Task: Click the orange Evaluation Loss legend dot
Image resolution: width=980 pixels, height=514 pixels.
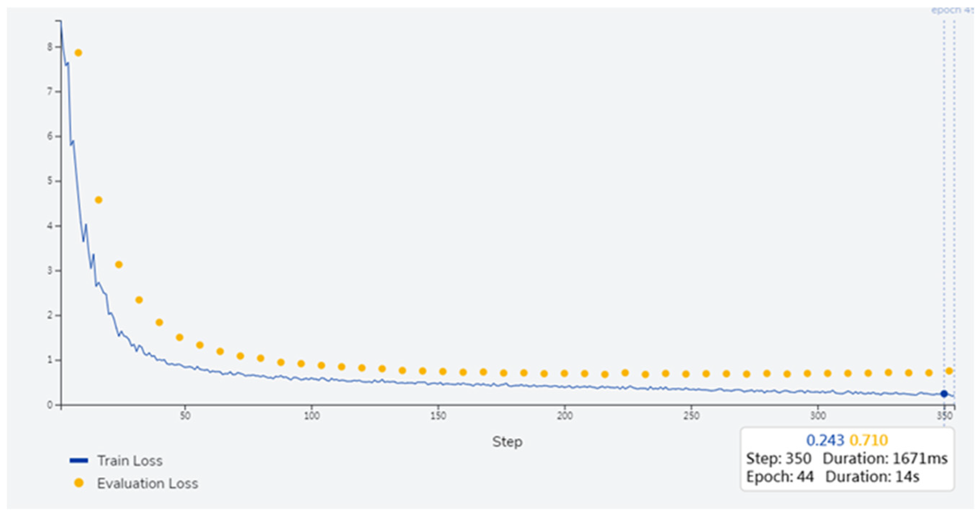Action: pyautogui.click(x=79, y=483)
